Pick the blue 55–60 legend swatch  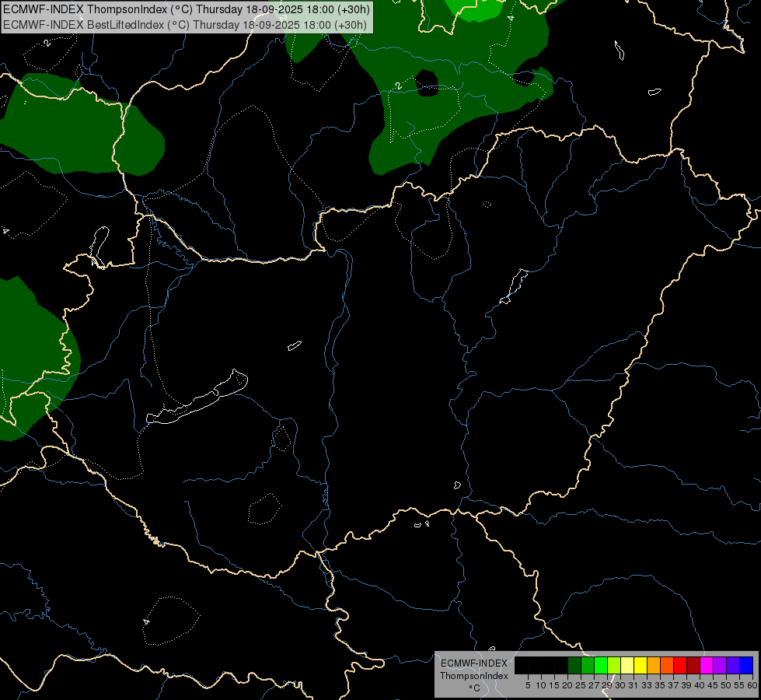tap(746, 666)
